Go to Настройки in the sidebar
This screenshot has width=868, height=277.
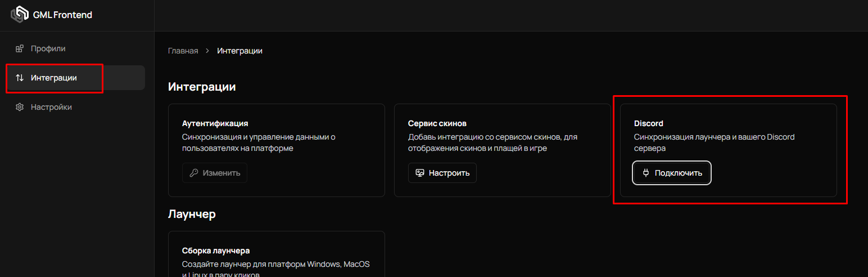pyautogui.click(x=51, y=107)
